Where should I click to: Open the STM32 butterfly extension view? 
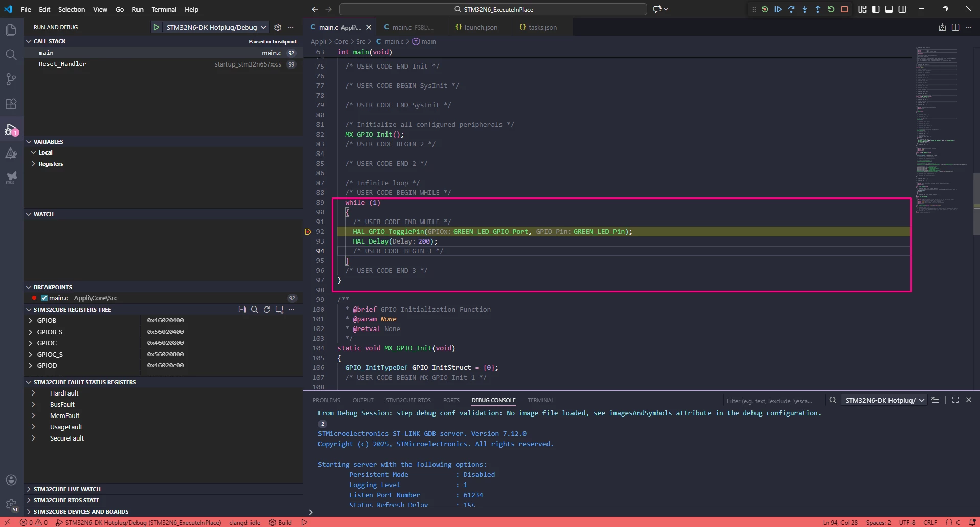pos(11,178)
